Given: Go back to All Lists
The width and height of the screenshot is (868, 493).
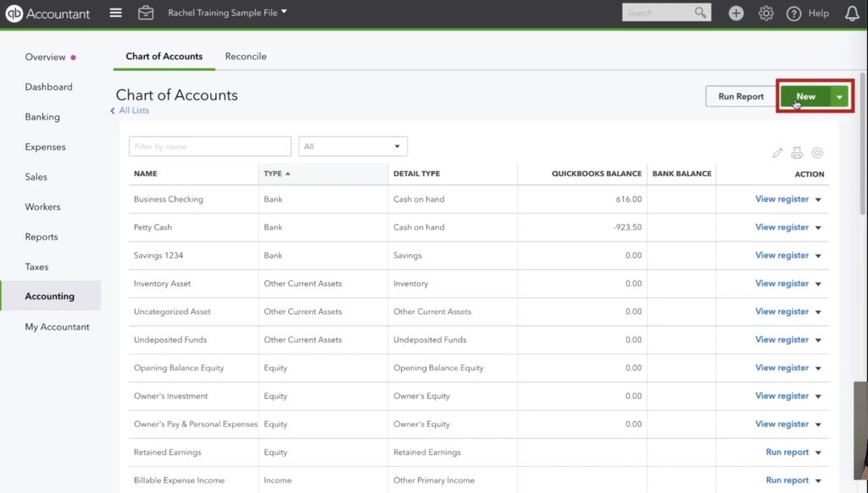Looking at the screenshot, I should [x=133, y=110].
